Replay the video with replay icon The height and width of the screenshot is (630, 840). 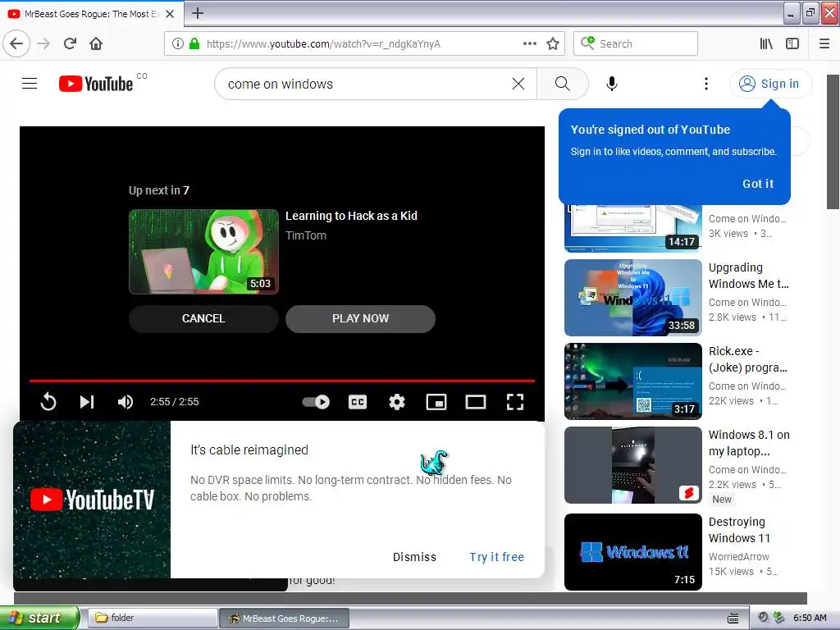[x=48, y=402]
